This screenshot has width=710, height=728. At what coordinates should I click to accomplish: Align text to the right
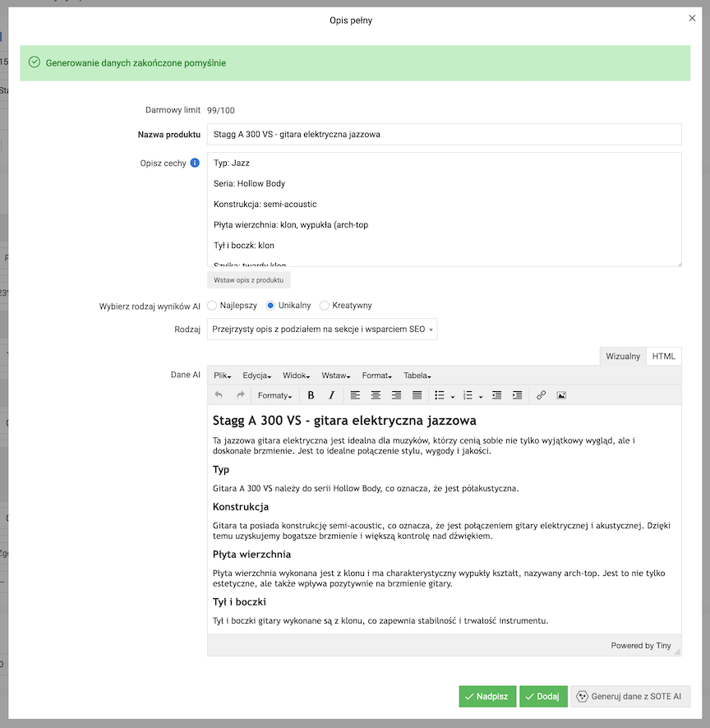396,395
